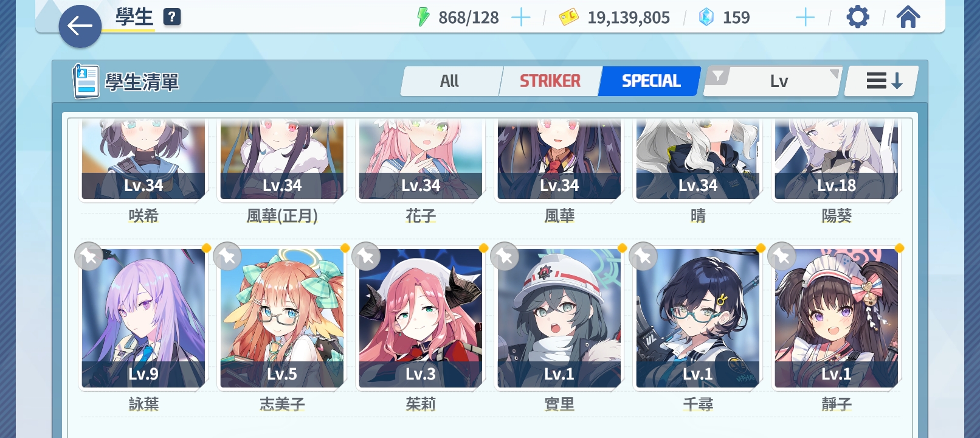Switch to the All tab
The image size is (980, 438).
point(450,81)
